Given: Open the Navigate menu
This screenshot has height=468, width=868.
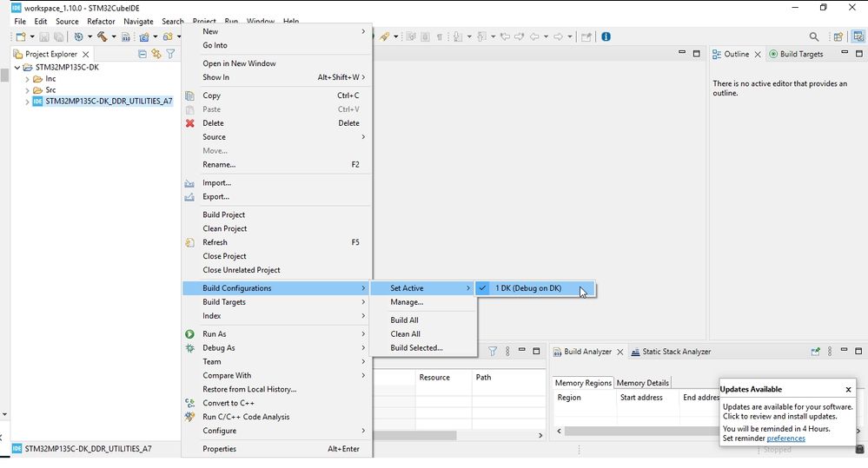Looking at the screenshot, I should (x=138, y=22).
